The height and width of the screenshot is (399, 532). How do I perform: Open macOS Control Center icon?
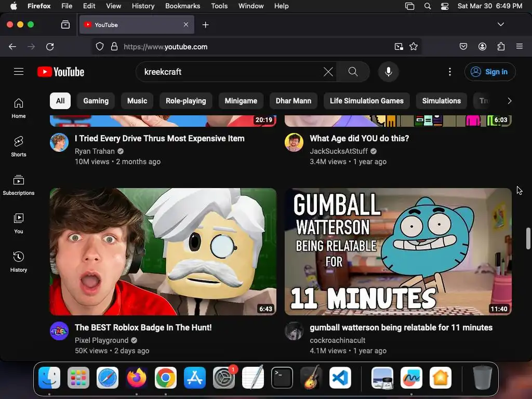coord(445,6)
